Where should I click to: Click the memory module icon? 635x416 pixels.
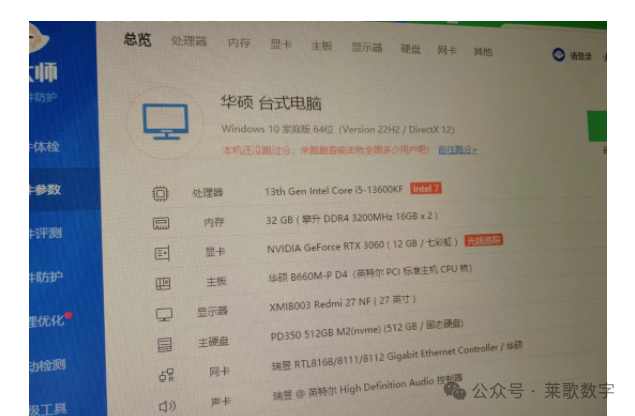click(x=161, y=223)
